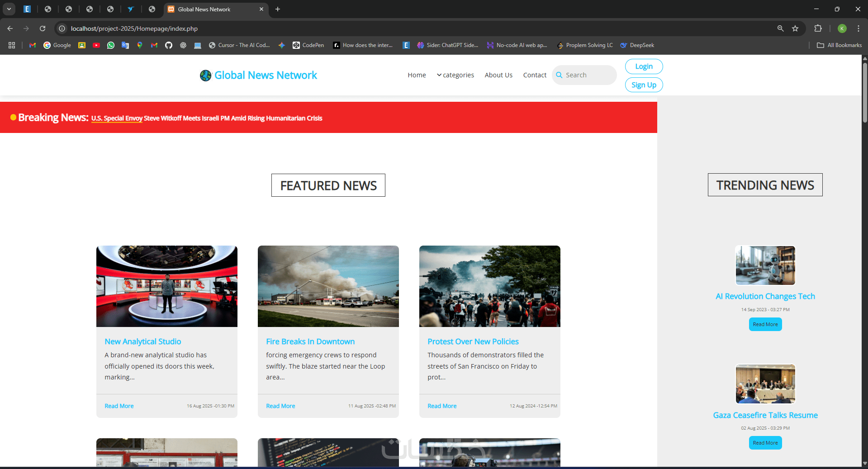
Task: Go back to the previous page
Action: click(10, 28)
